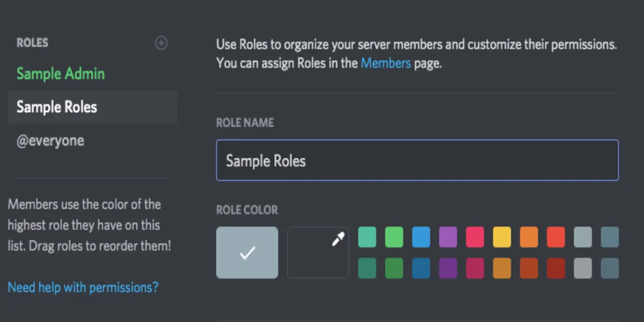Viewport: 644px width, 322px height.
Task: Pick the slate blue-gray swatch, top row
Action: coord(610,237)
